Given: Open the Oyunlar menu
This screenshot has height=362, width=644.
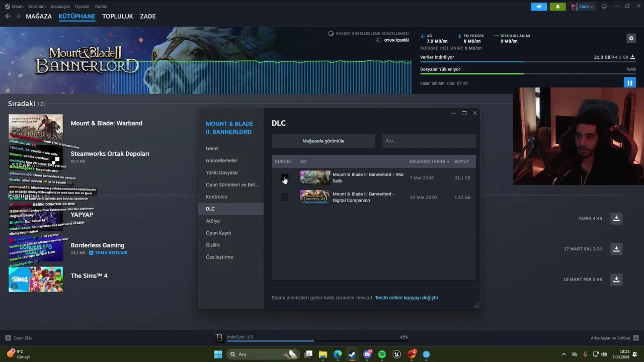Looking at the screenshot, I should 83,7.
